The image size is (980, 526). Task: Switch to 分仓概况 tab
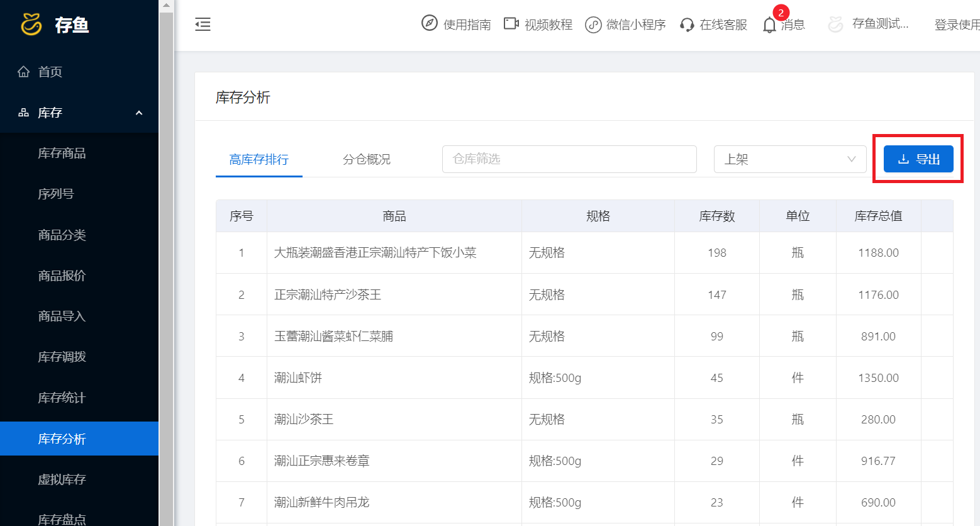pyautogui.click(x=367, y=160)
